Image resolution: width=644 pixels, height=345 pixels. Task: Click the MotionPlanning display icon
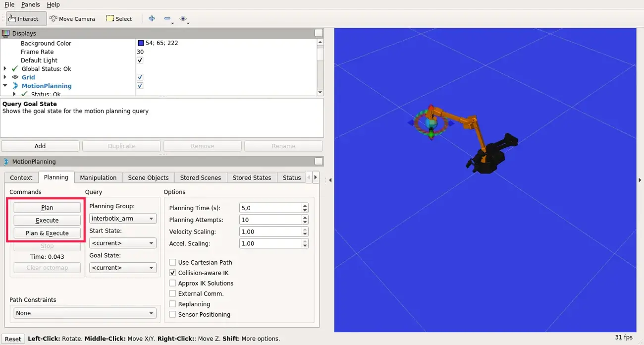click(15, 86)
